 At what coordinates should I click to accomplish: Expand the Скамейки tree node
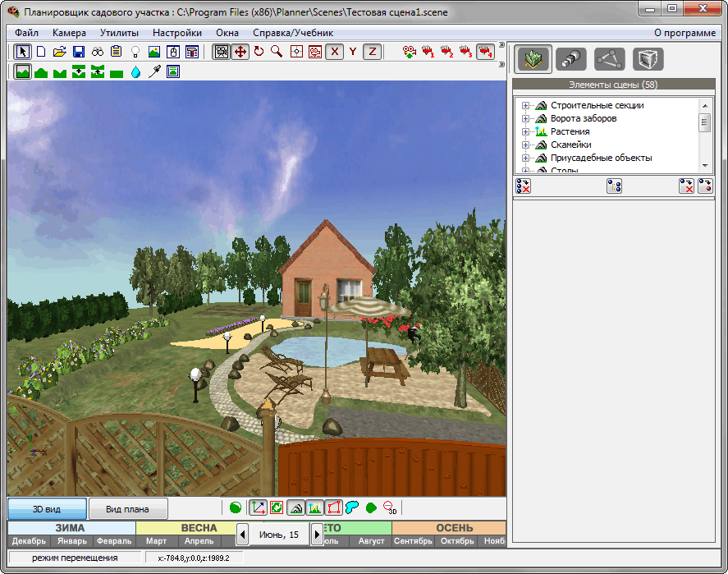[525, 145]
